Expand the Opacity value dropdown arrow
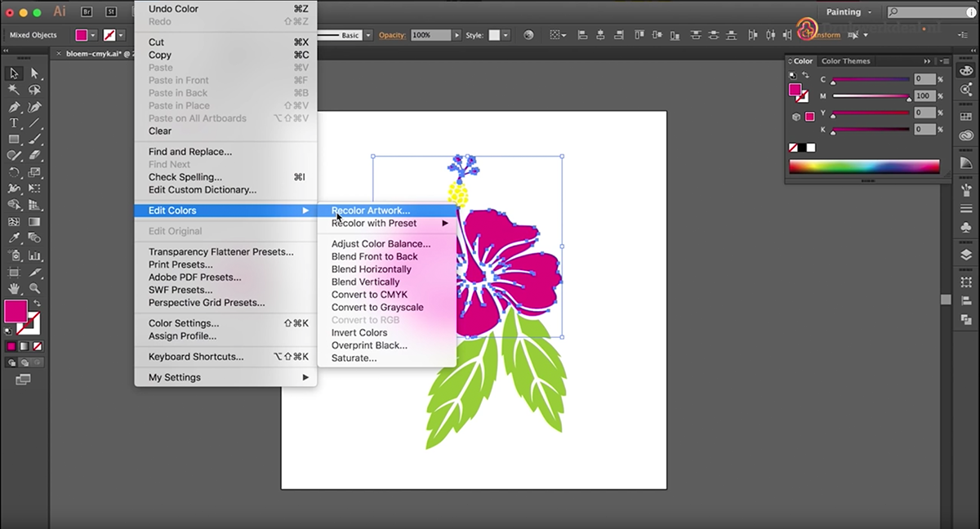980x529 pixels. tap(457, 36)
